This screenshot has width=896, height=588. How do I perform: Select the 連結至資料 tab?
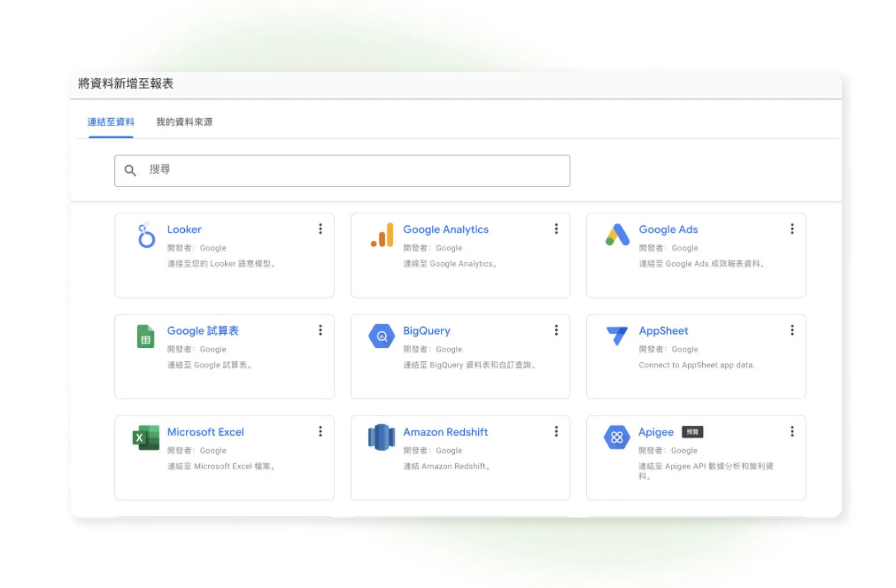point(111,122)
